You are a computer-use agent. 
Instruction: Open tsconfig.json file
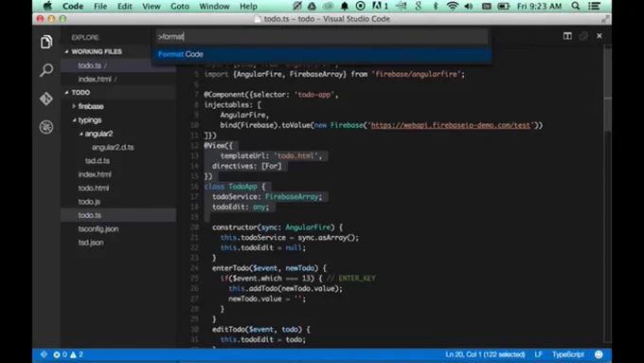tap(98, 228)
